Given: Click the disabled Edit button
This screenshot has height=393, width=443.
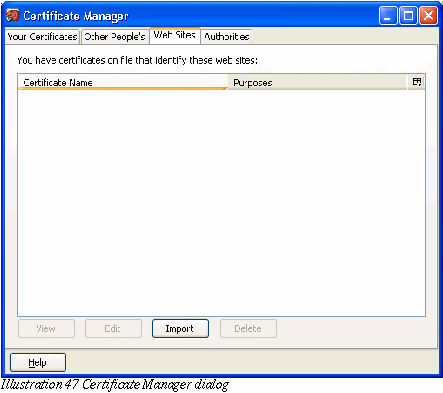Looking at the screenshot, I should (x=113, y=329).
